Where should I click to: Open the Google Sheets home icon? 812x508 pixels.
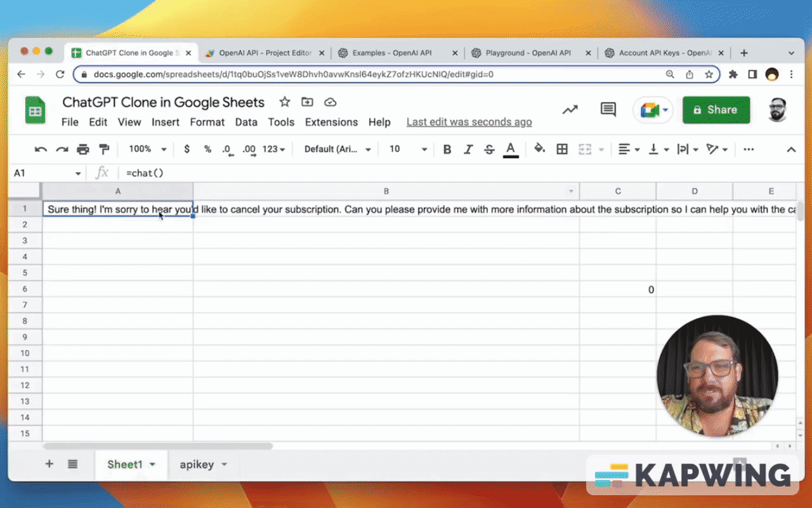(x=35, y=110)
